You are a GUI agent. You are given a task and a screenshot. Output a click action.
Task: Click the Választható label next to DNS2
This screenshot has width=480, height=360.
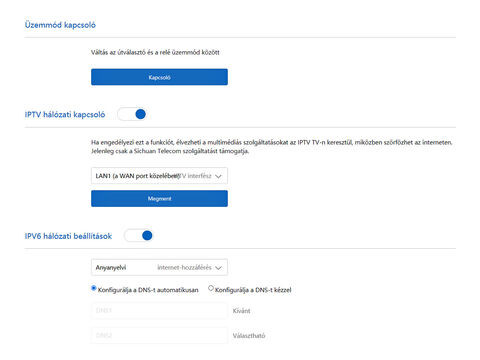coord(249,335)
